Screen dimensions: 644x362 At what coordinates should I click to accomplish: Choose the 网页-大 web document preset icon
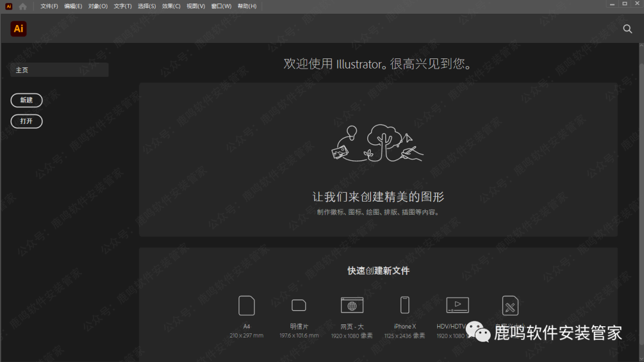pyautogui.click(x=352, y=305)
